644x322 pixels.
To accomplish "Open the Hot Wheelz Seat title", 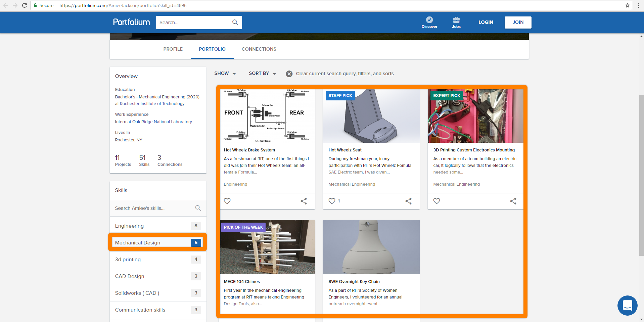I will click(x=345, y=150).
